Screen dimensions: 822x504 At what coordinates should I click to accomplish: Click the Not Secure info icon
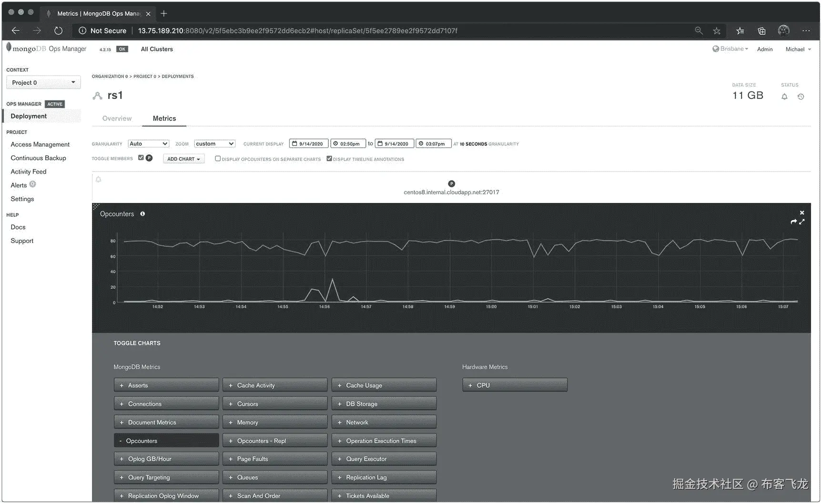coord(82,30)
